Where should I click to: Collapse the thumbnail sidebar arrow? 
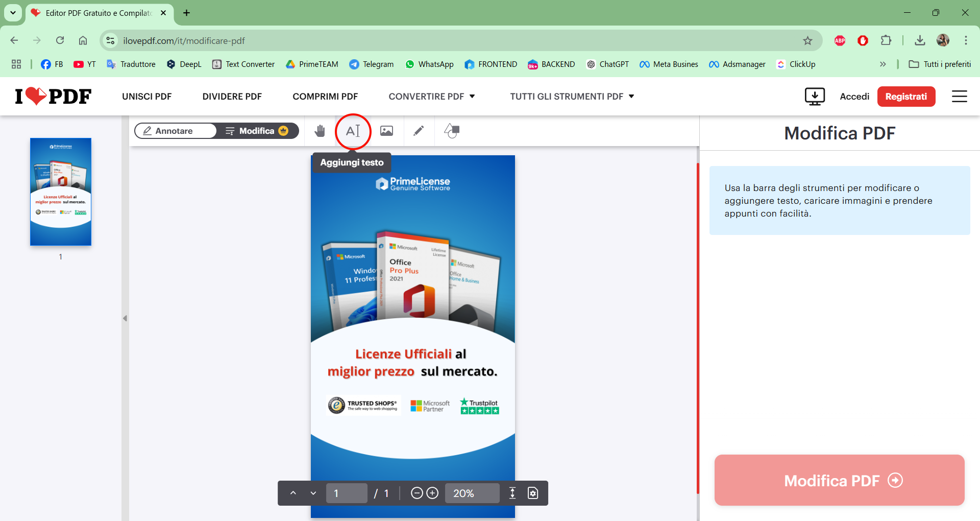pos(125,318)
